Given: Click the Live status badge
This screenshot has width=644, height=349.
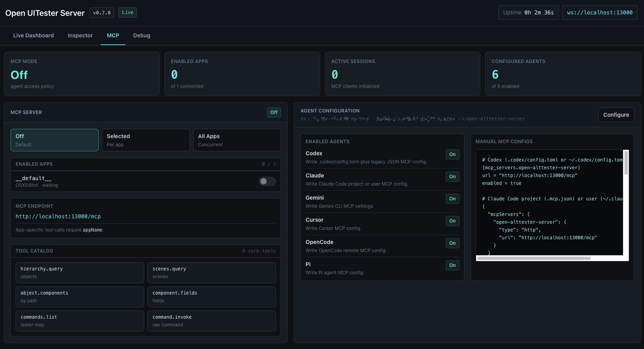Looking at the screenshot, I should coord(127,12).
